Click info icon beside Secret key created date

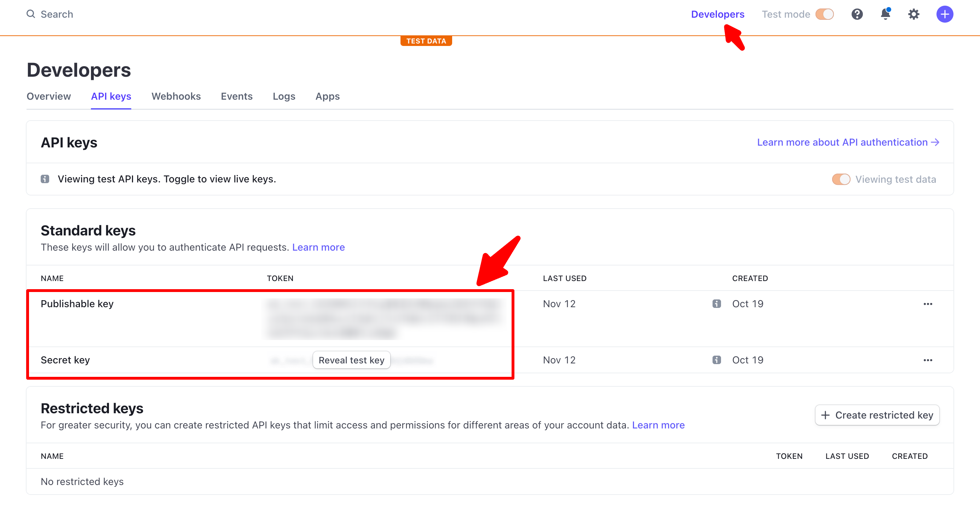[x=716, y=360]
